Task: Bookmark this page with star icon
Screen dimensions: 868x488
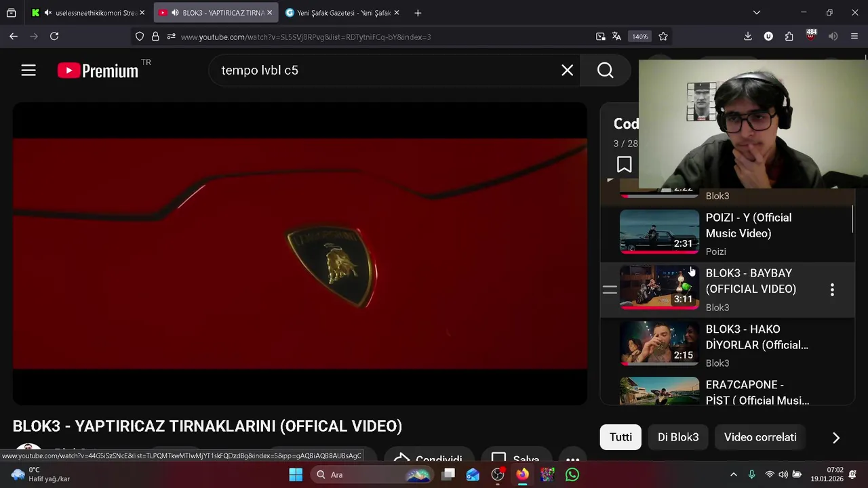Action: click(663, 37)
